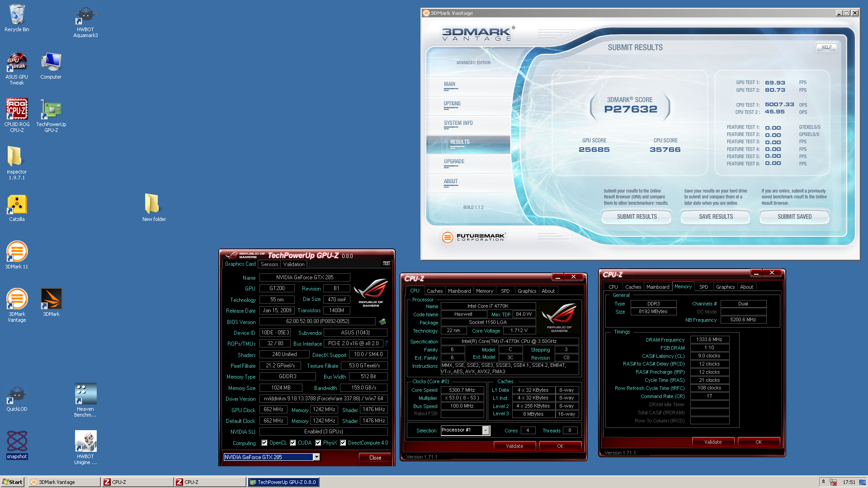Select the snapshot desktop icon

[17, 445]
